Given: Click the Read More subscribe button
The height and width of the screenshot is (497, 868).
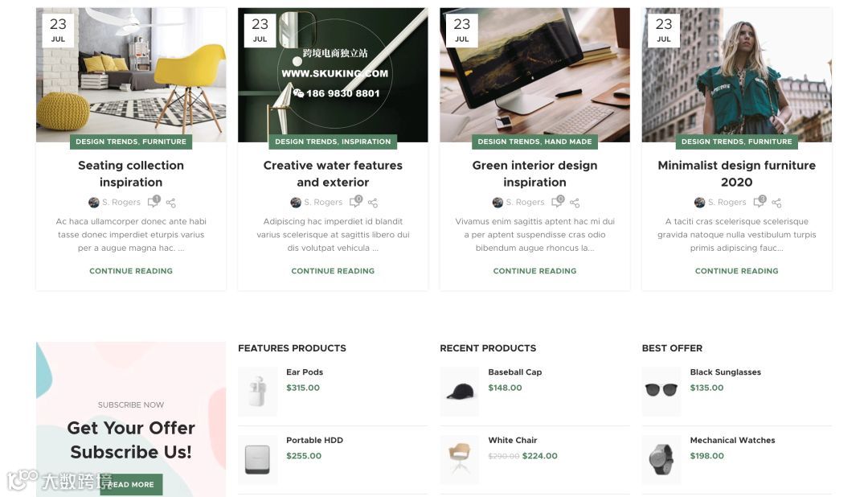Looking at the screenshot, I should pos(131,484).
